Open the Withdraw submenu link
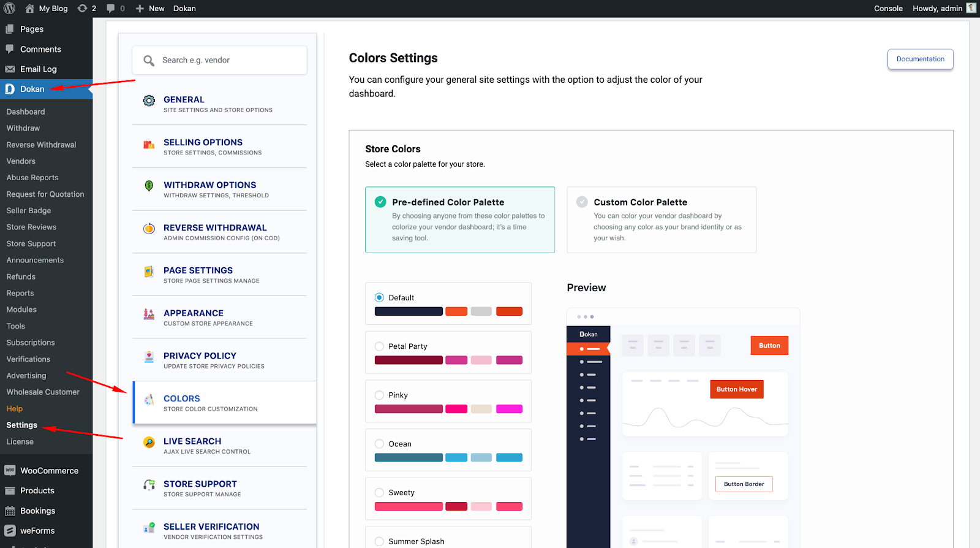 [x=23, y=128]
